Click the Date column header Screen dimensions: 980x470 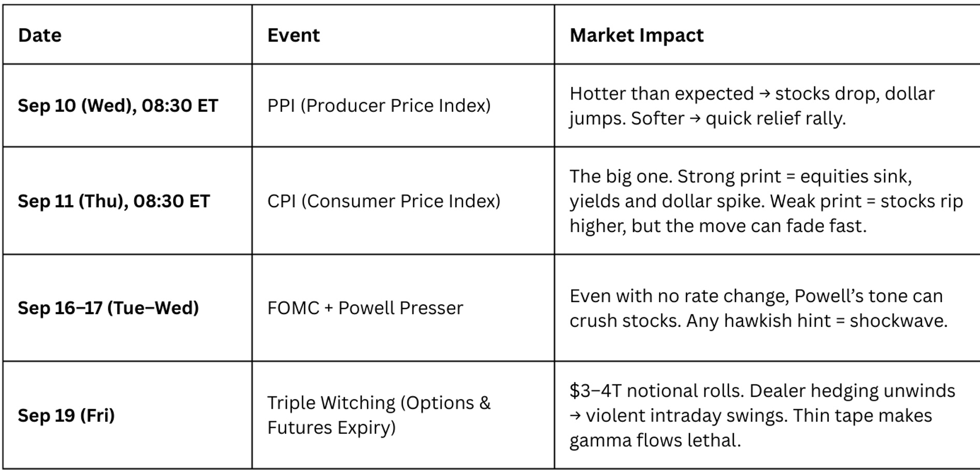(x=40, y=35)
